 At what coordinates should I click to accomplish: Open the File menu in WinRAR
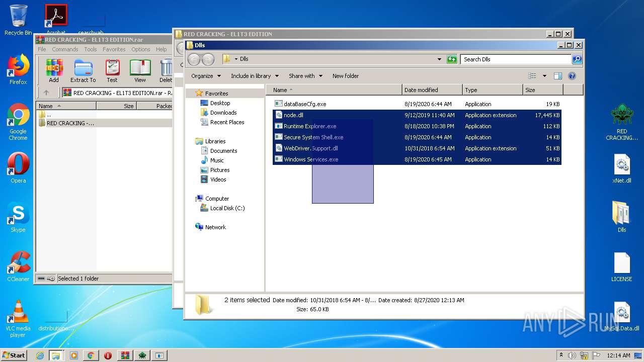coord(42,49)
